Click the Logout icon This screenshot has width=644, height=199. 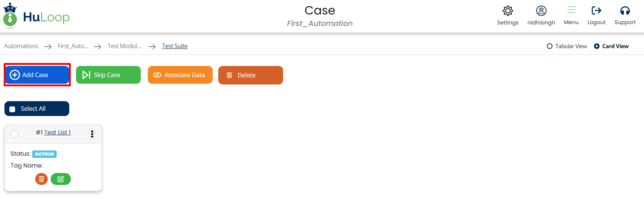(x=596, y=11)
